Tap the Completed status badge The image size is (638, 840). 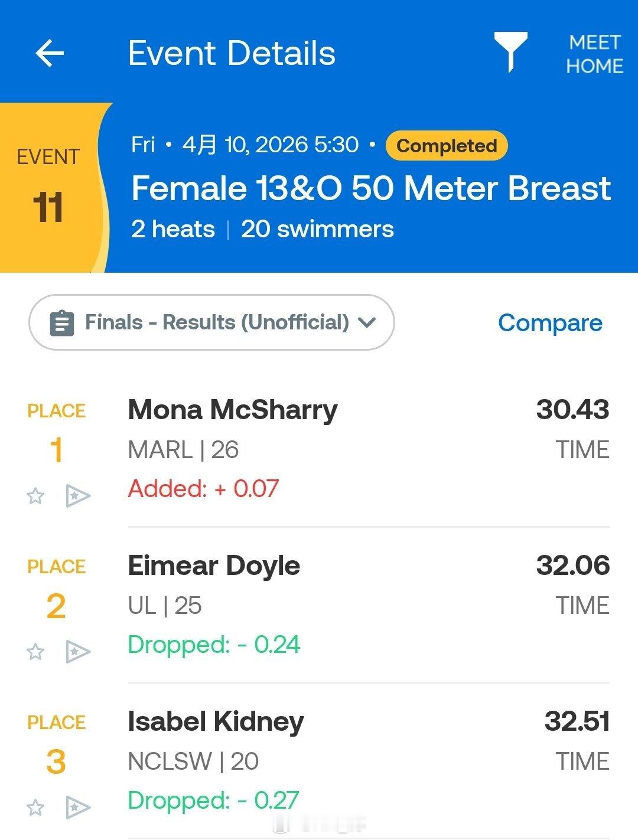point(447,146)
